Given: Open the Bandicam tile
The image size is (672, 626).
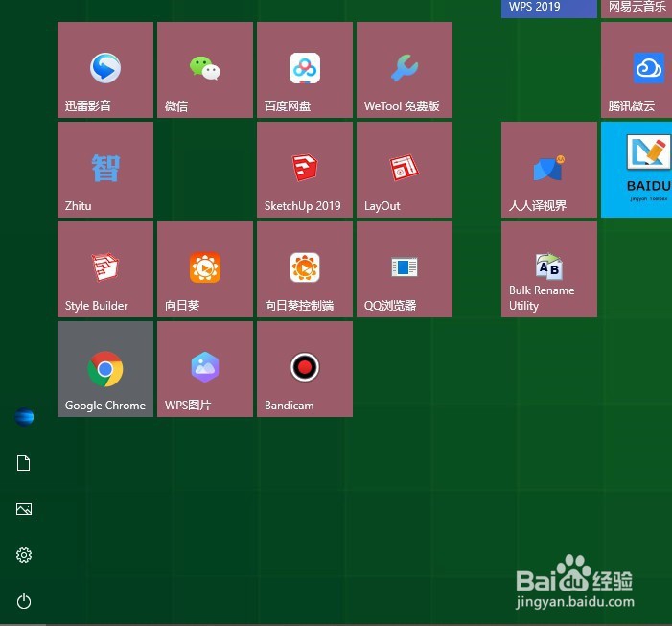Looking at the screenshot, I should pos(305,369).
